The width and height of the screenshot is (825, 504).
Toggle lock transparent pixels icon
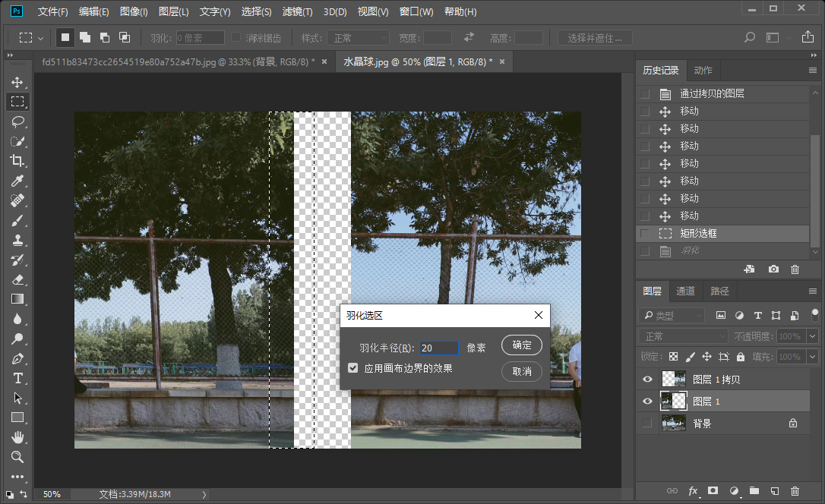(674, 357)
